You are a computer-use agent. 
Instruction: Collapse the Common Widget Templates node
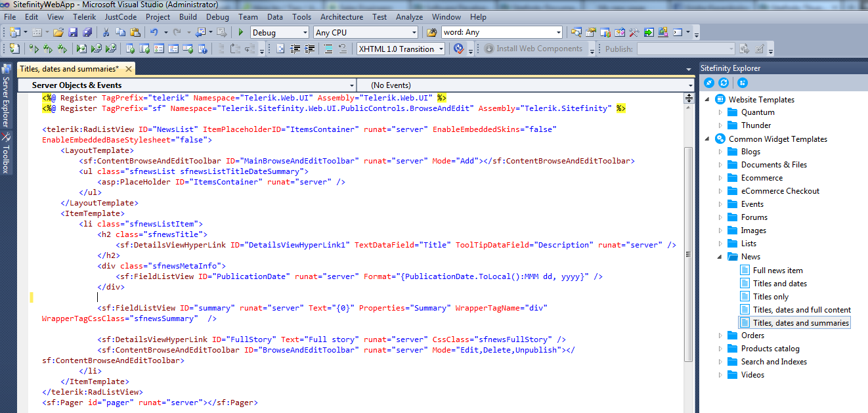[707, 139]
